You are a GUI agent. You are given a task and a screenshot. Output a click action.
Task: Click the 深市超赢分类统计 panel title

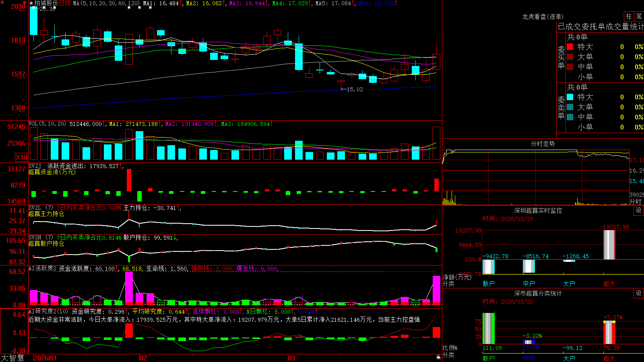[538, 293]
